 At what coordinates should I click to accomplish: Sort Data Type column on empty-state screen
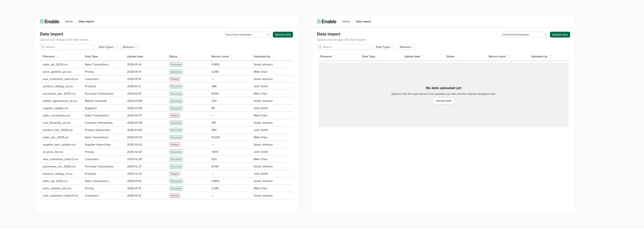(378, 57)
